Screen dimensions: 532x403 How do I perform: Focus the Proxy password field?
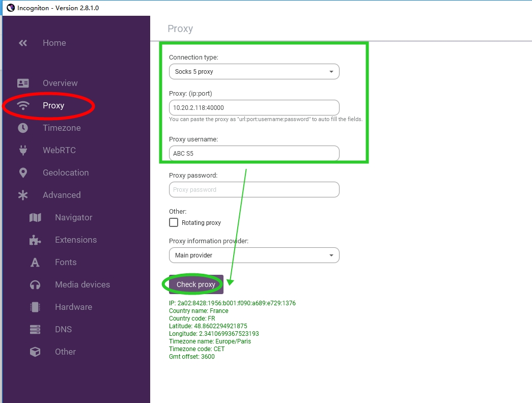tap(254, 189)
